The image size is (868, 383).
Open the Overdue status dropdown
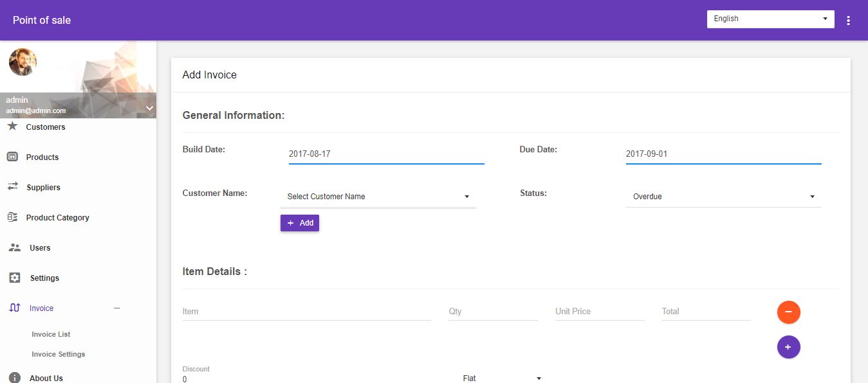tap(723, 197)
